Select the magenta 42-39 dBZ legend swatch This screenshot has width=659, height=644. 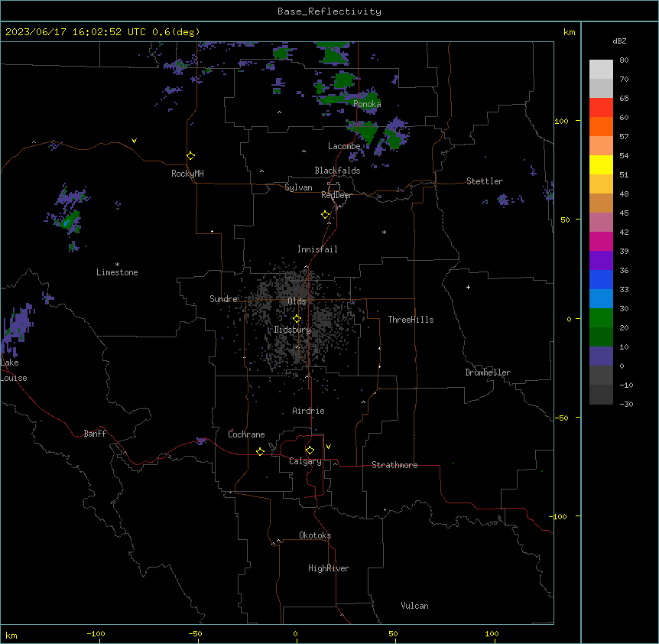point(601,241)
